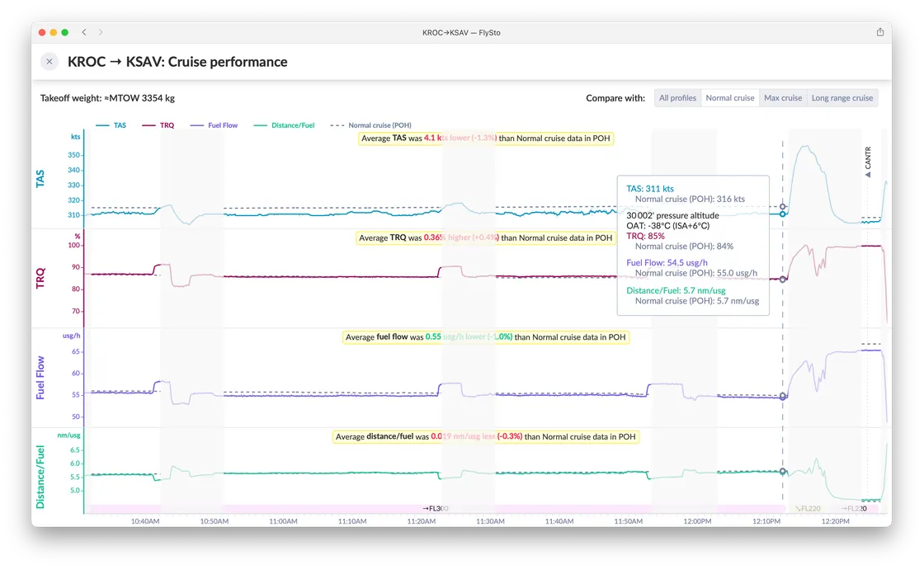This screenshot has height=569, width=924.
Task: Close the Cruise performance panel
Action: (x=49, y=61)
